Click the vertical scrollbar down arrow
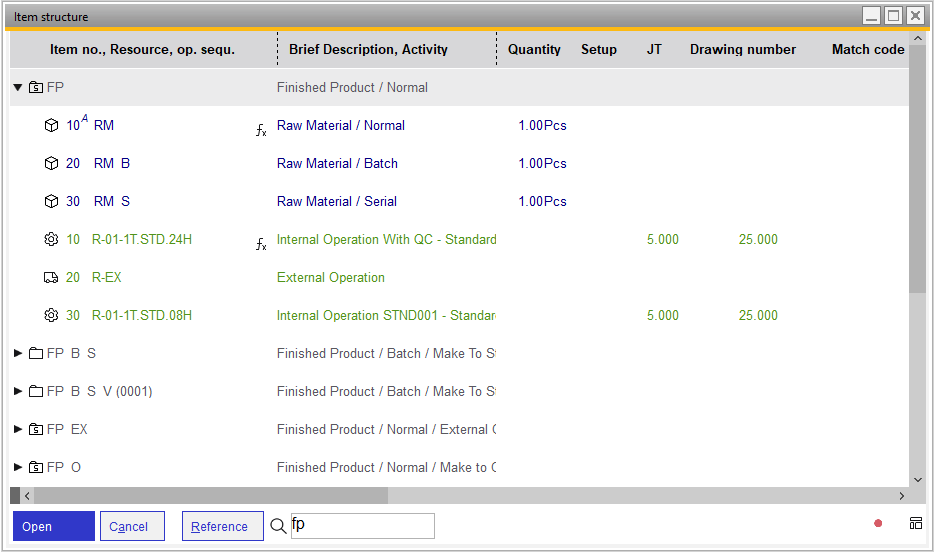Screen dimensions: 937x554 click(918, 479)
